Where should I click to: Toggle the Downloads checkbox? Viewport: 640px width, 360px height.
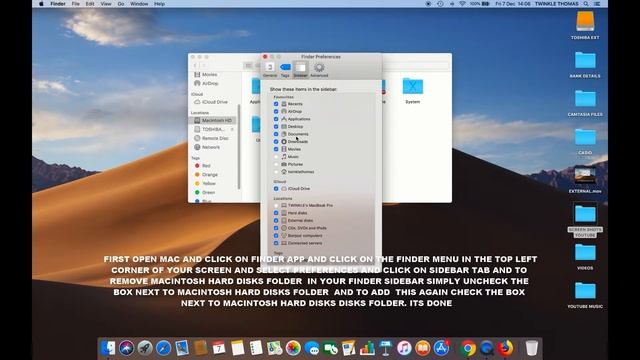(276, 142)
